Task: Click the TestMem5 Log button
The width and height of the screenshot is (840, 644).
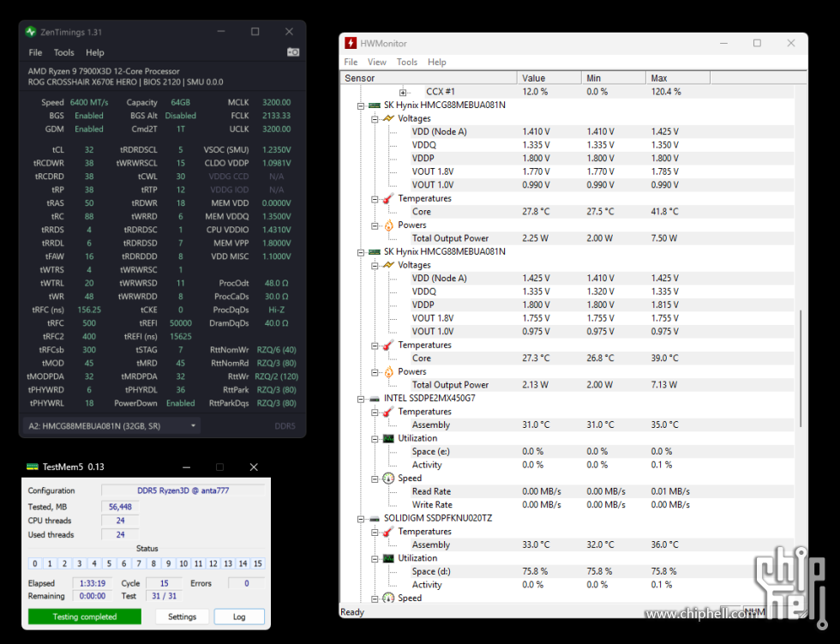Action: [x=239, y=617]
